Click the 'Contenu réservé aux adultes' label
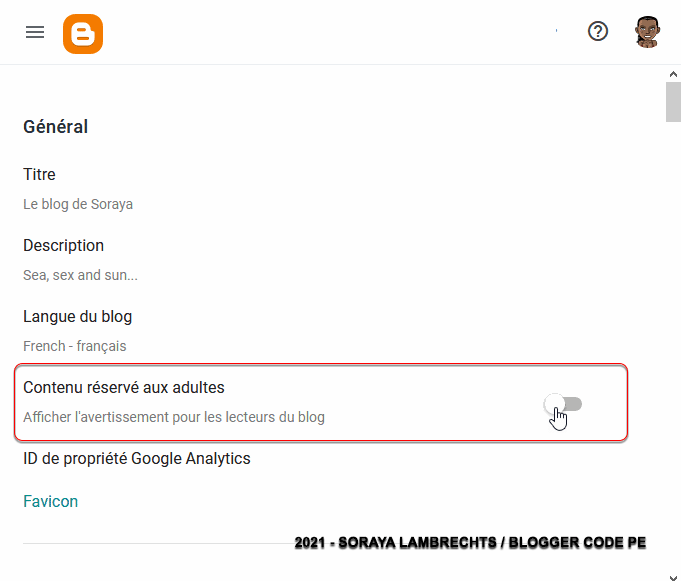Viewport: 681px width, 581px height. [124, 387]
